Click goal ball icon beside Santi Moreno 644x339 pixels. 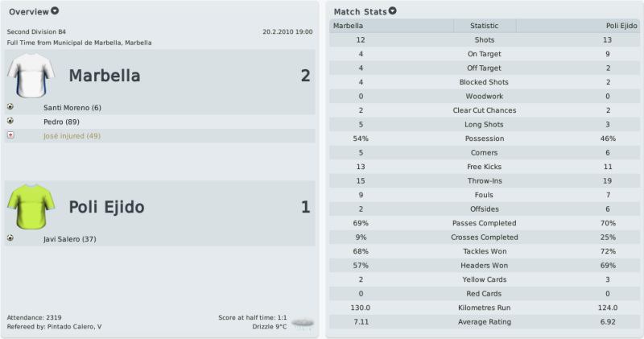tap(10, 107)
